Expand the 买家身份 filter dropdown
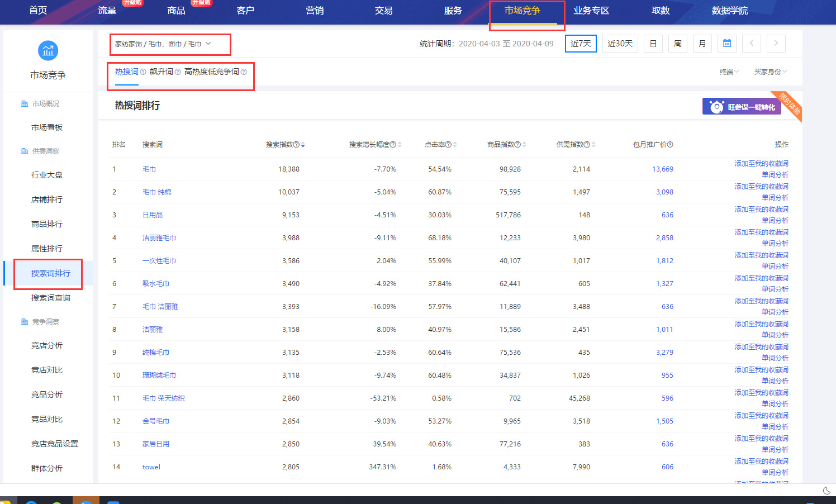This screenshot has height=504, width=836. click(x=771, y=72)
